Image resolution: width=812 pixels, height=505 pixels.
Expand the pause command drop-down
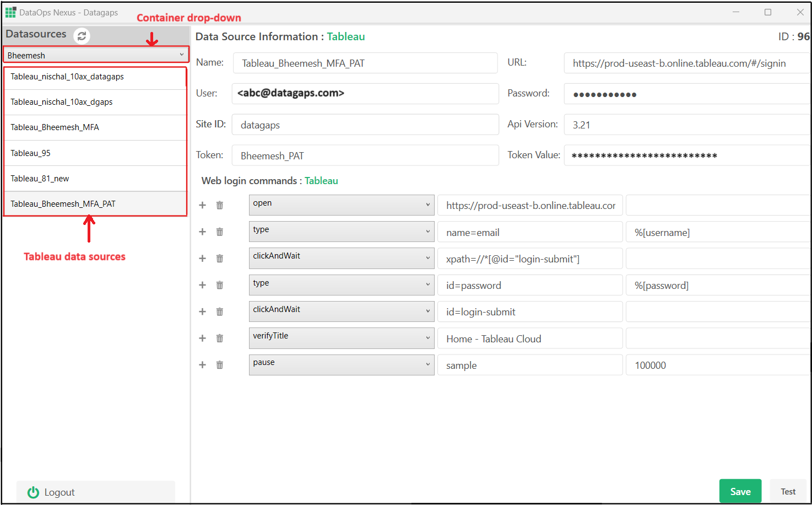(341, 364)
